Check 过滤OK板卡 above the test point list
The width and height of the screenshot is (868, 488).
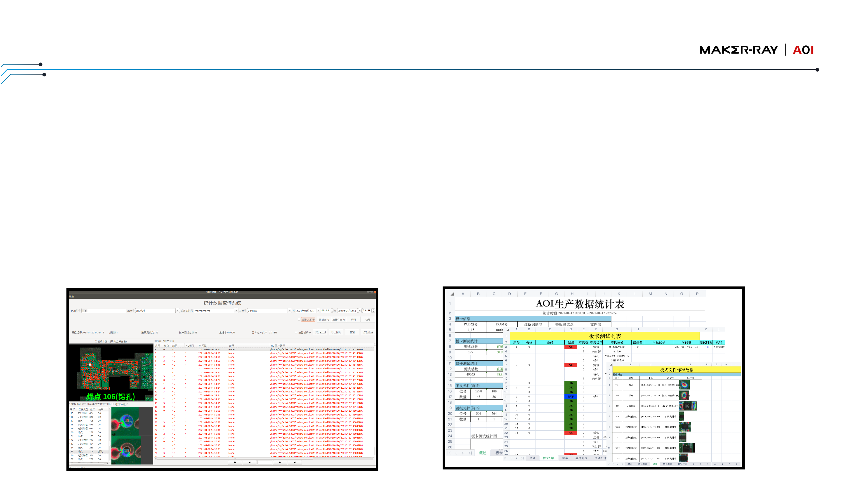(x=113, y=404)
